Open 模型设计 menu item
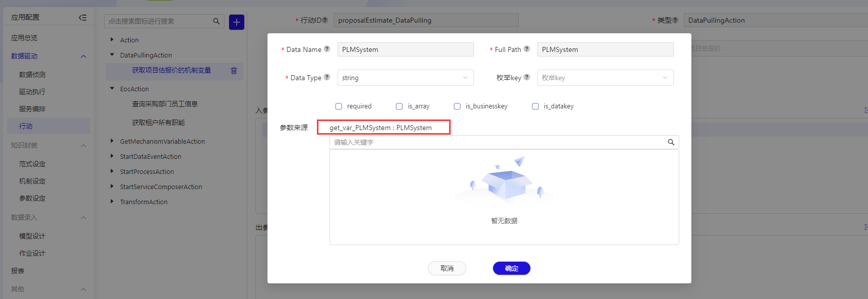This screenshot has width=868, height=299. click(32, 236)
